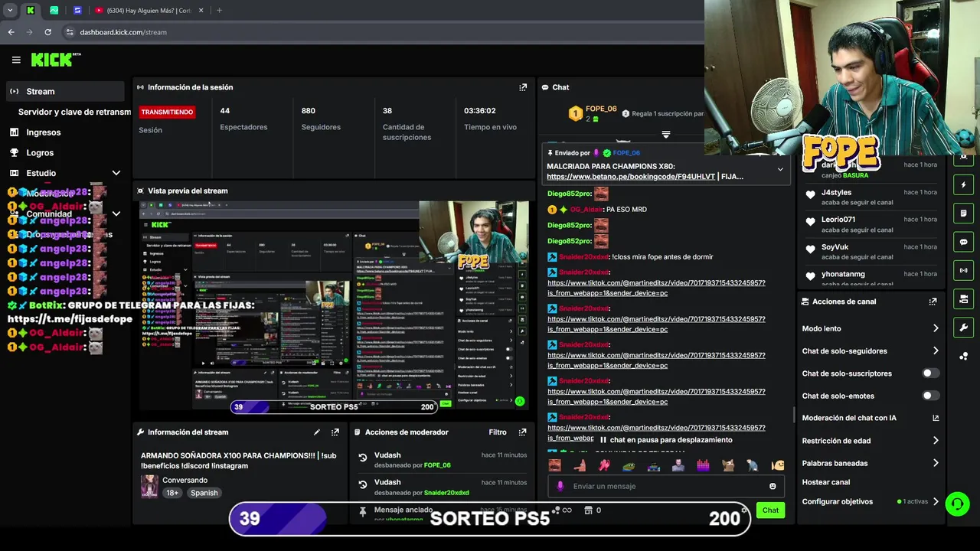
Task: Open site info icon in the address bar
Action: tap(70, 32)
